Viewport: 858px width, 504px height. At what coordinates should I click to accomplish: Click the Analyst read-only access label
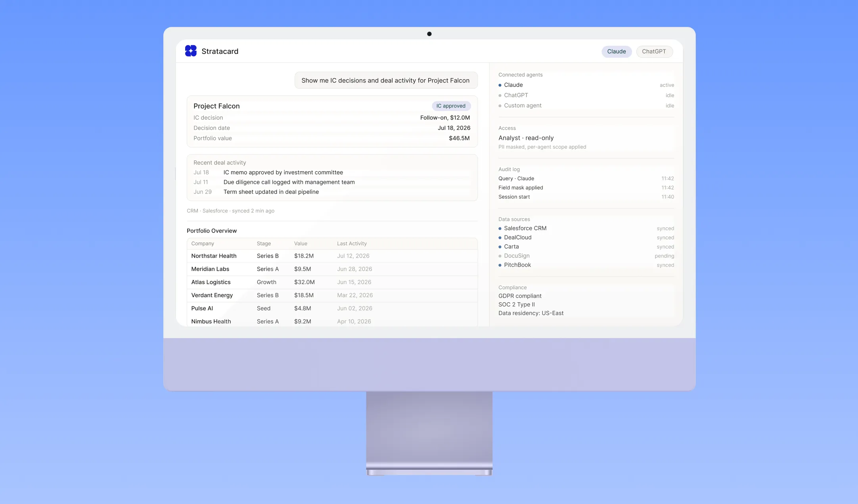526,138
